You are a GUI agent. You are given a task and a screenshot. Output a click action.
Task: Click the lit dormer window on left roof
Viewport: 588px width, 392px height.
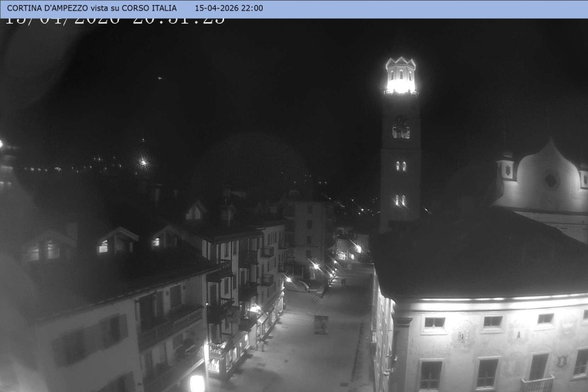[x=103, y=246]
